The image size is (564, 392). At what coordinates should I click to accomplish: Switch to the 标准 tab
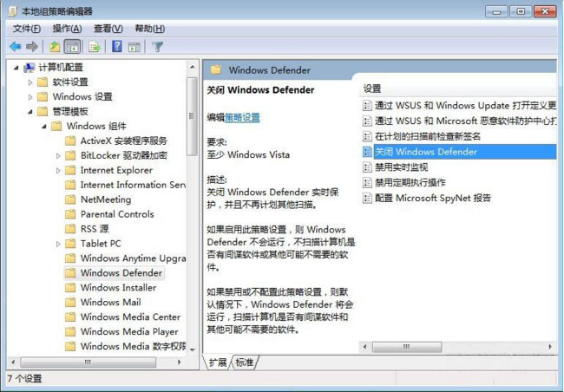pos(245,363)
